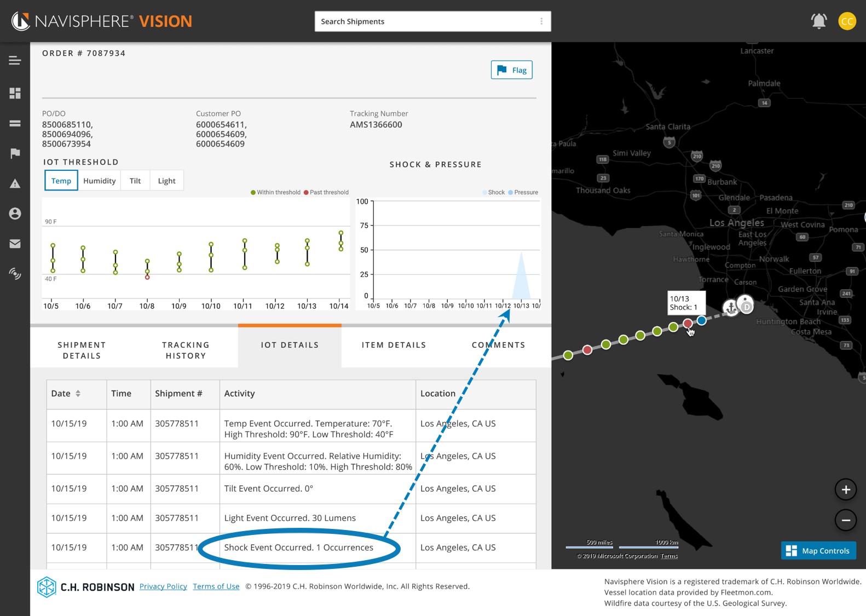Open the Tracking History tab
The image size is (866, 616).
point(186,350)
